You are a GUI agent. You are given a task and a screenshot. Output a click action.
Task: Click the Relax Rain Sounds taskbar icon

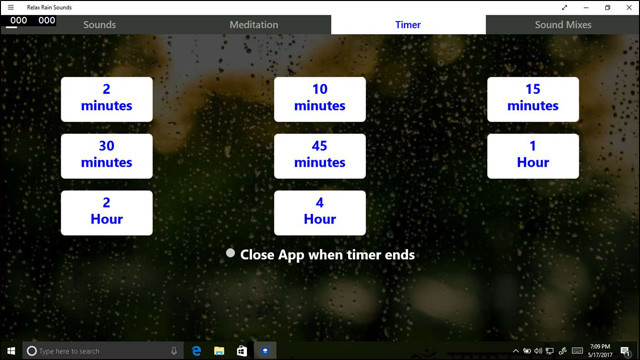click(x=265, y=351)
